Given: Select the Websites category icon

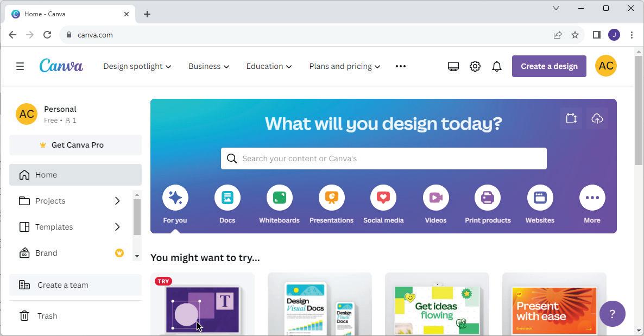Looking at the screenshot, I should pyautogui.click(x=540, y=198).
